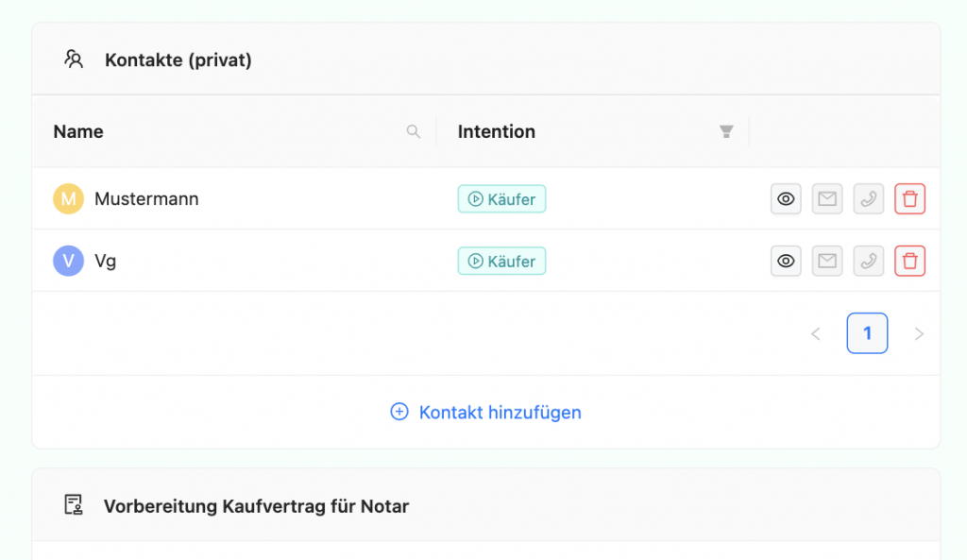Viewport: 967px width, 560px height.
Task: Delete the contact Vg with trash icon
Action: click(x=909, y=261)
